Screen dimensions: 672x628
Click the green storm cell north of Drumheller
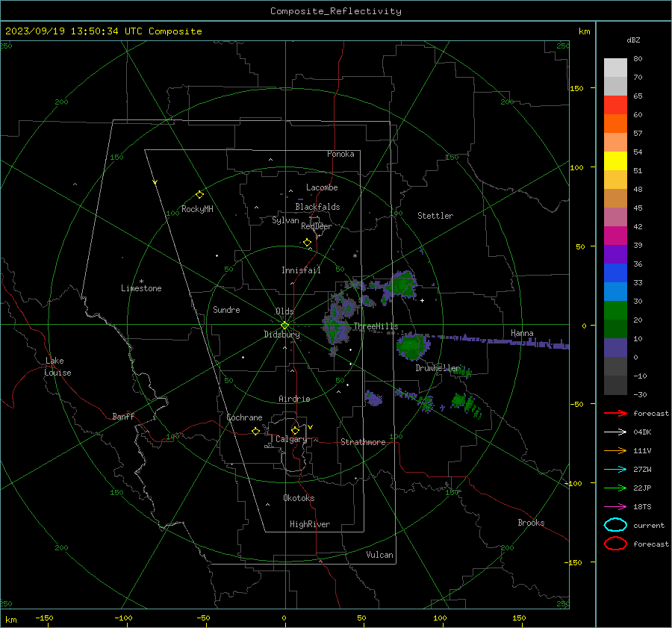click(412, 346)
